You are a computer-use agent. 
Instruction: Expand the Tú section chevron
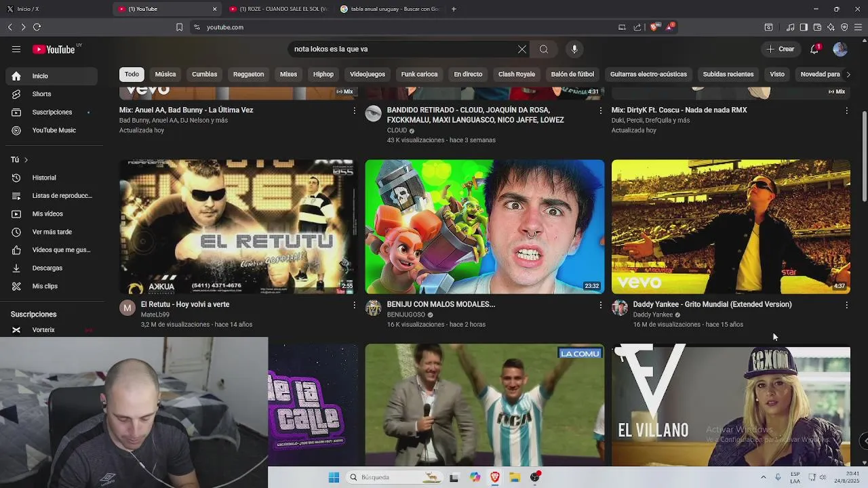click(26, 160)
